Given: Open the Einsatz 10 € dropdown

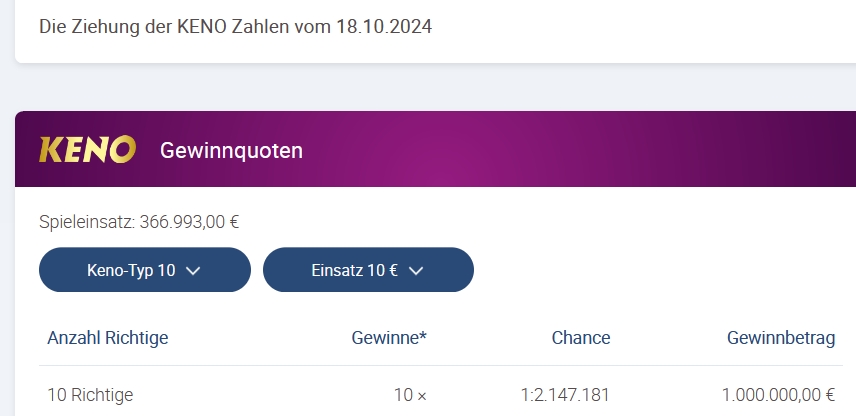Looking at the screenshot, I should (368, 270).
